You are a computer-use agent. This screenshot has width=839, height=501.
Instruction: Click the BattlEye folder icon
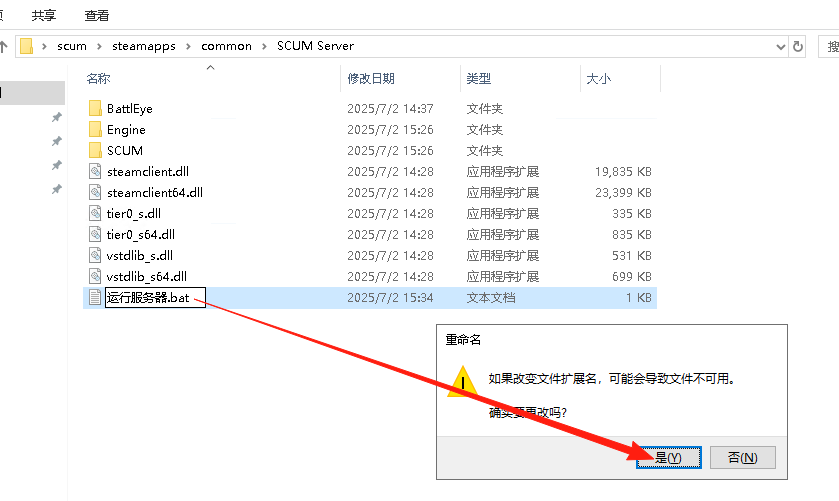95,108
